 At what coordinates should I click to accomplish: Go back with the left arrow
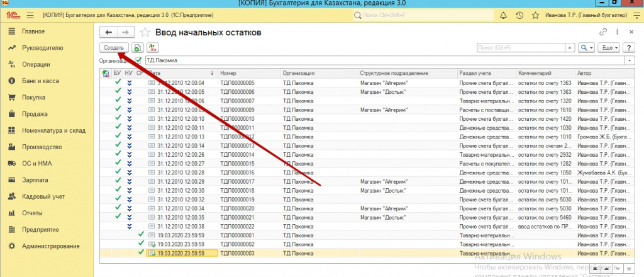click(108, 33)
